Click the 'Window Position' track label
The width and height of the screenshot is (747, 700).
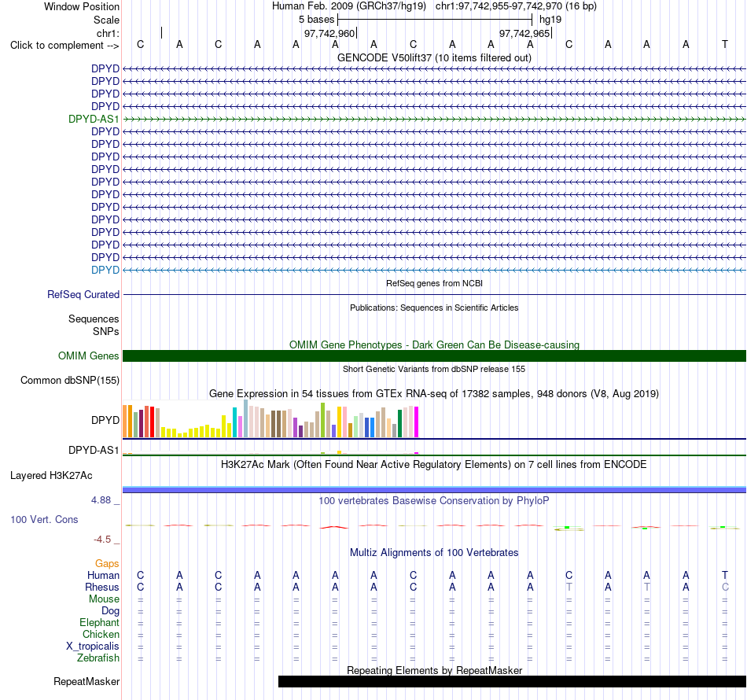pos(82,6)
